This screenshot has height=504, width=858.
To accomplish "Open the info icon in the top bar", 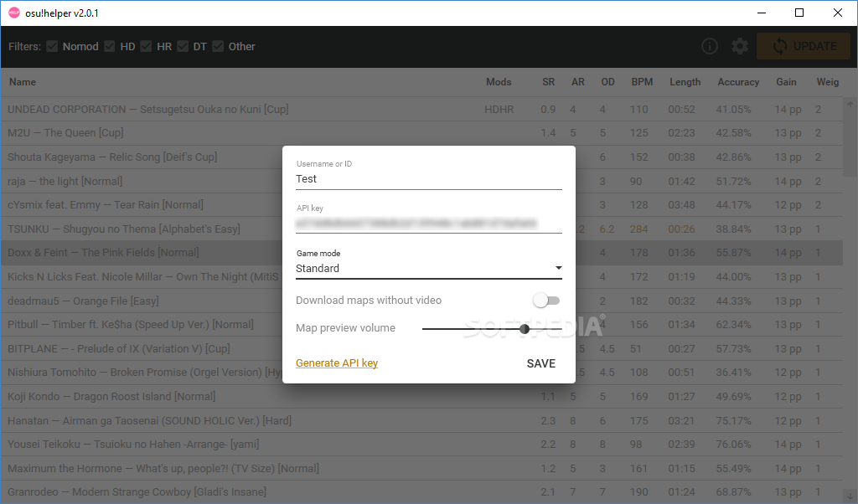I will [710, 46].
